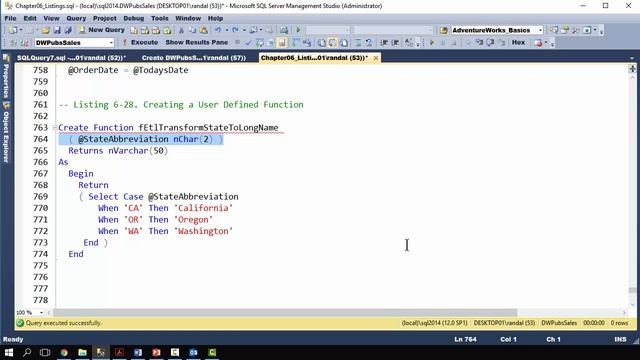
Task: Click the Undo icon
Action: [x=218, y=30]
